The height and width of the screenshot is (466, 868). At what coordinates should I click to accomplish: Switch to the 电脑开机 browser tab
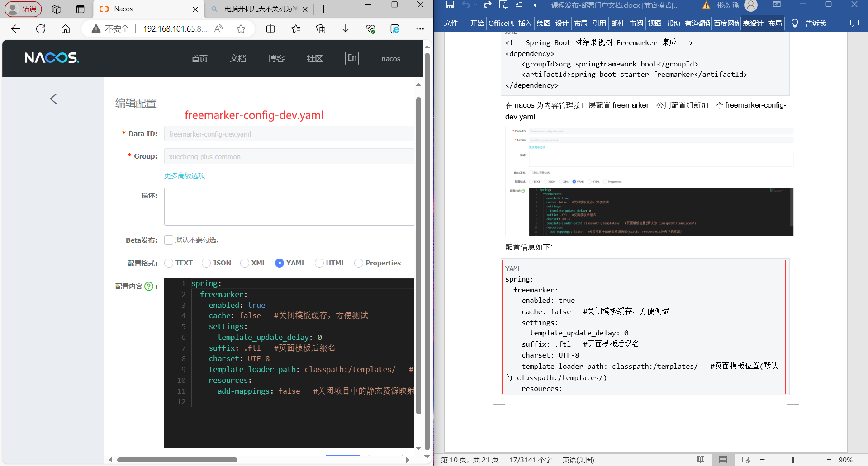(x=260, y=9)
